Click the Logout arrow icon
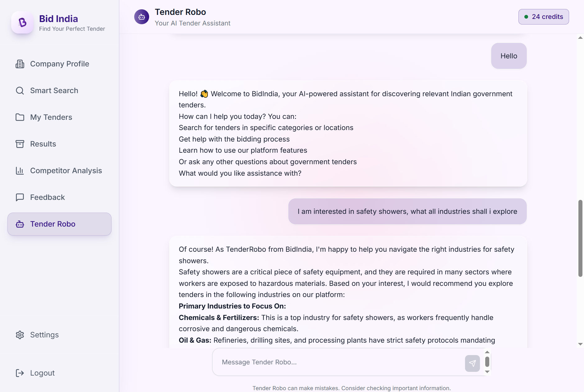Viewport: 584px width, 392px height. click(20, 373)
